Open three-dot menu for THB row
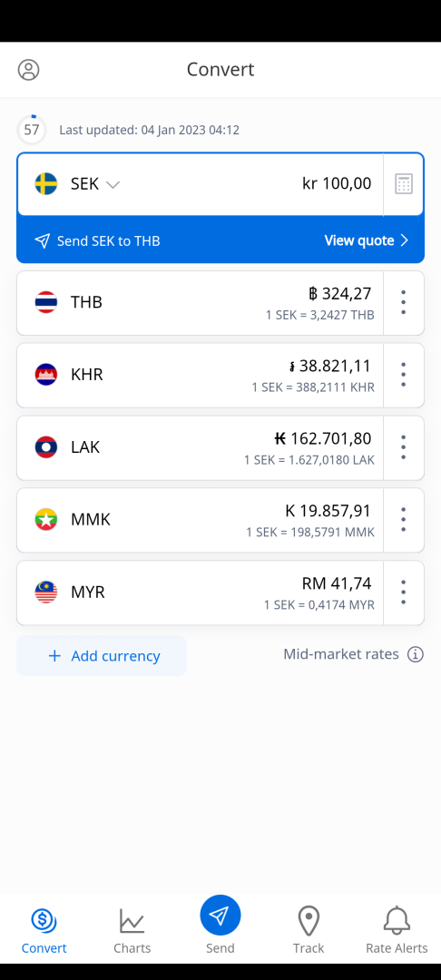 coord(404,302)
